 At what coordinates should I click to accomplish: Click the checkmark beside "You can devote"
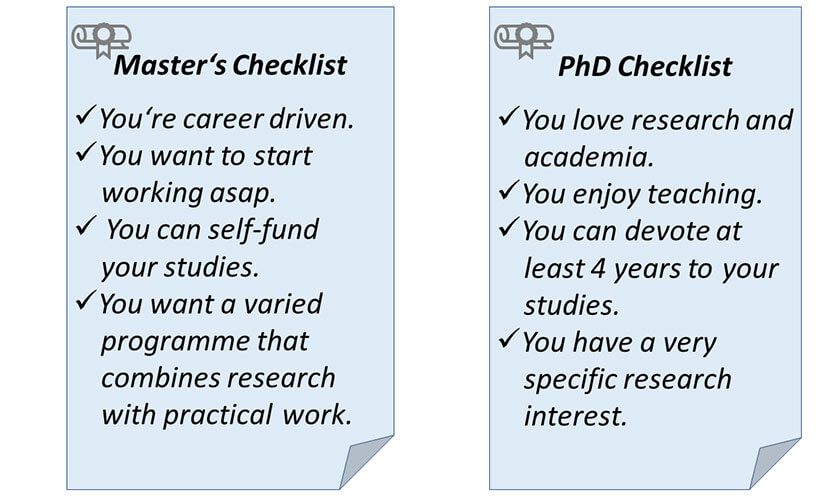coord(509,227)
